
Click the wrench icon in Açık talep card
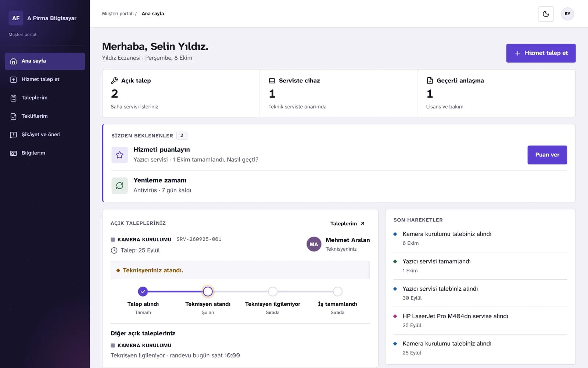(114, 81)
